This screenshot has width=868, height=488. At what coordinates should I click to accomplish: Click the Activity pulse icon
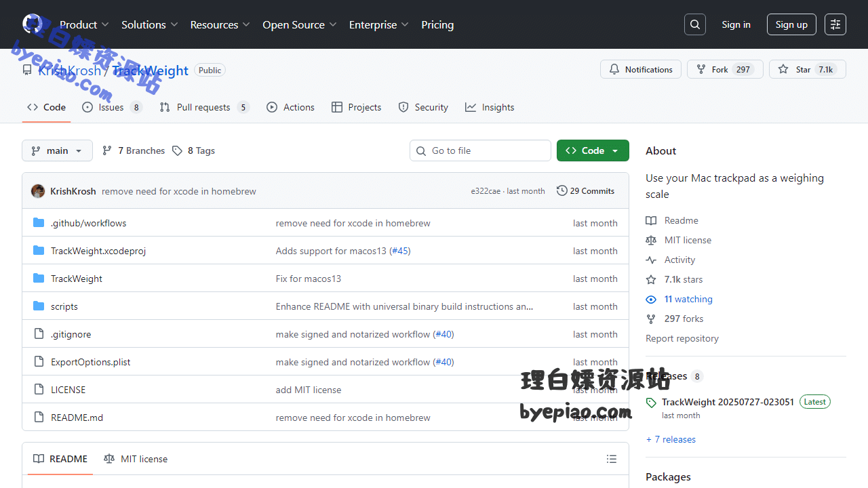651,260
